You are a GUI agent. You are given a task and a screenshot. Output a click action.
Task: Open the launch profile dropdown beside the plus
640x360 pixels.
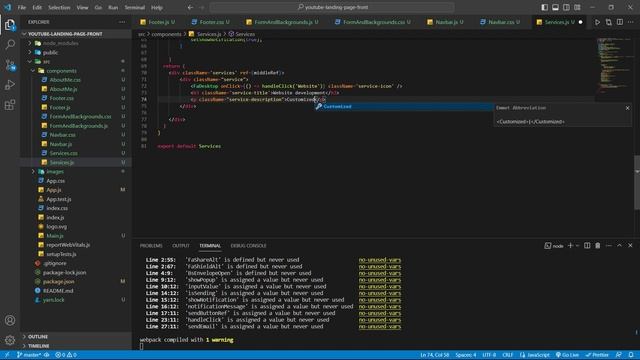577,246
